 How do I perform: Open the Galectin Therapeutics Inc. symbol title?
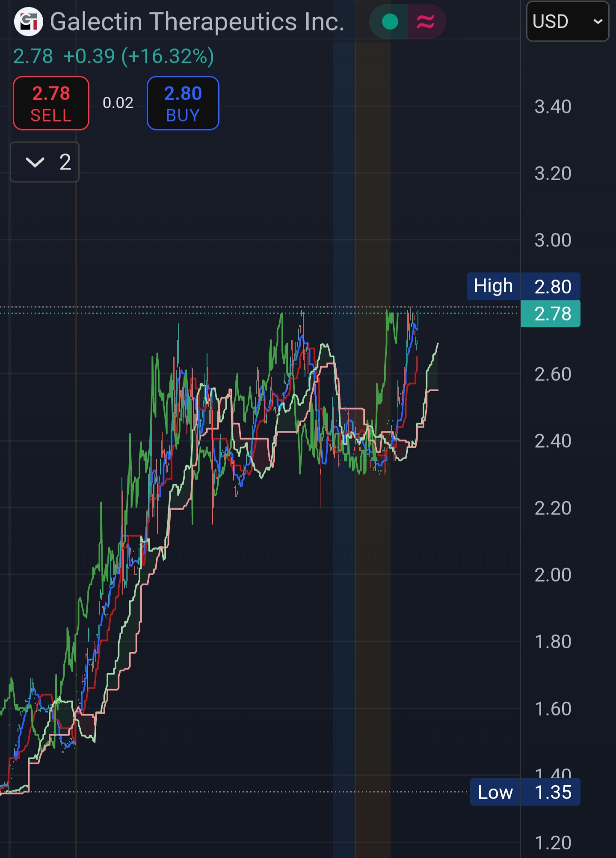click(197, 22)
